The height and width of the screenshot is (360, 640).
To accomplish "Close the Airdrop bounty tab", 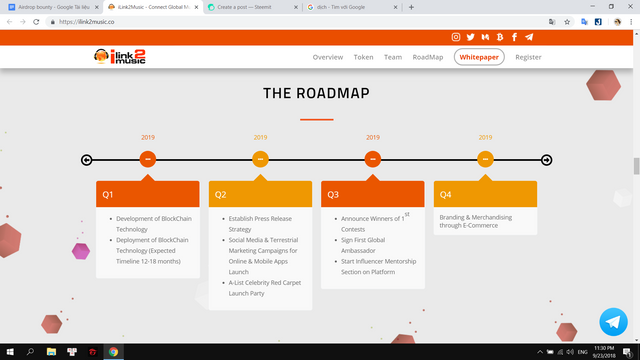I will [97, 7].
